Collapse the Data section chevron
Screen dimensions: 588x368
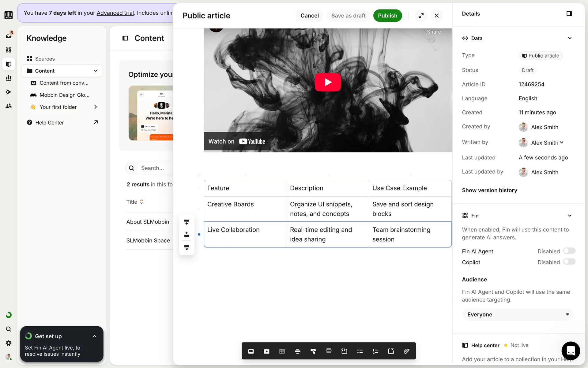(569, 38)
